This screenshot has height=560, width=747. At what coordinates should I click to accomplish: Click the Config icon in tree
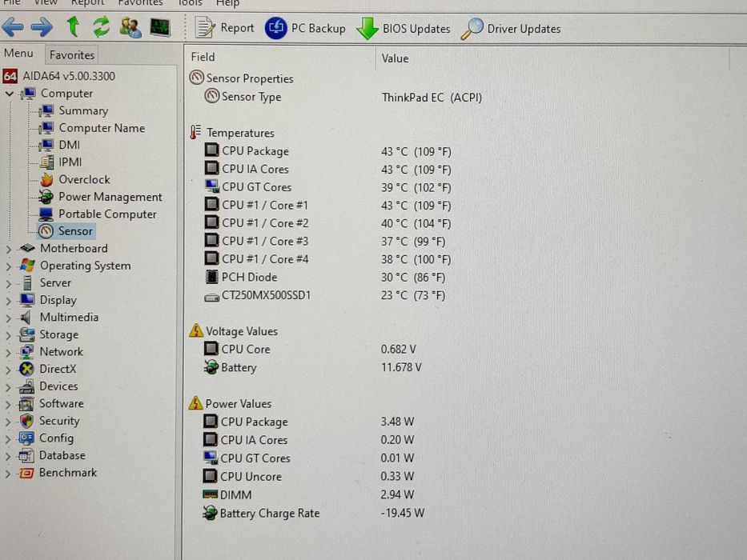[x=26, y=438]
